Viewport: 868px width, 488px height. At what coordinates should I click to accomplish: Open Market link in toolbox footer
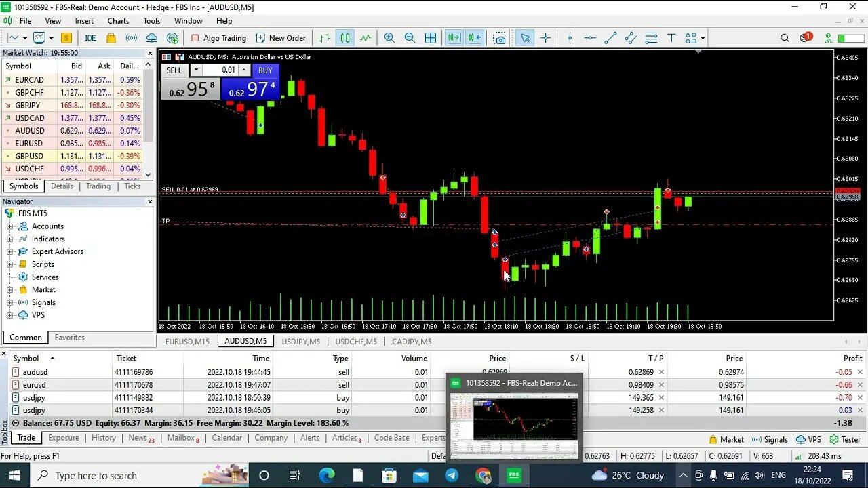point(726,439)
